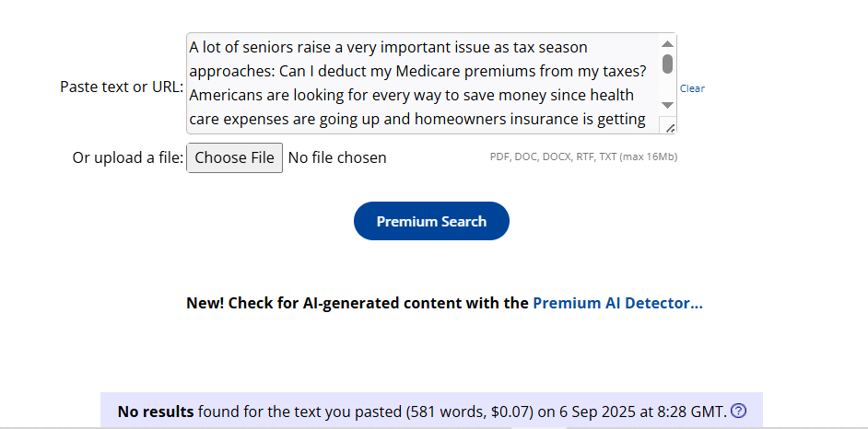Click the 'Paste text or URL:' label
This screenshot has width=868, height=429.
122,87
